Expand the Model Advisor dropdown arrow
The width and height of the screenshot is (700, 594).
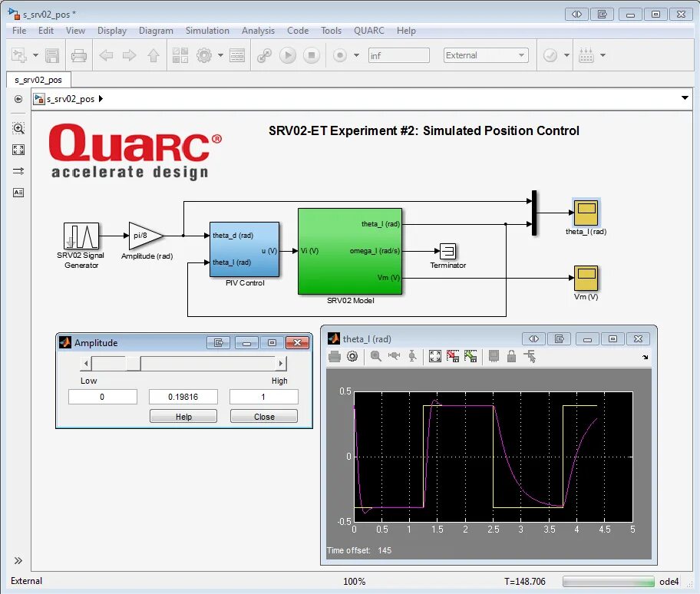tap(566, 55)
